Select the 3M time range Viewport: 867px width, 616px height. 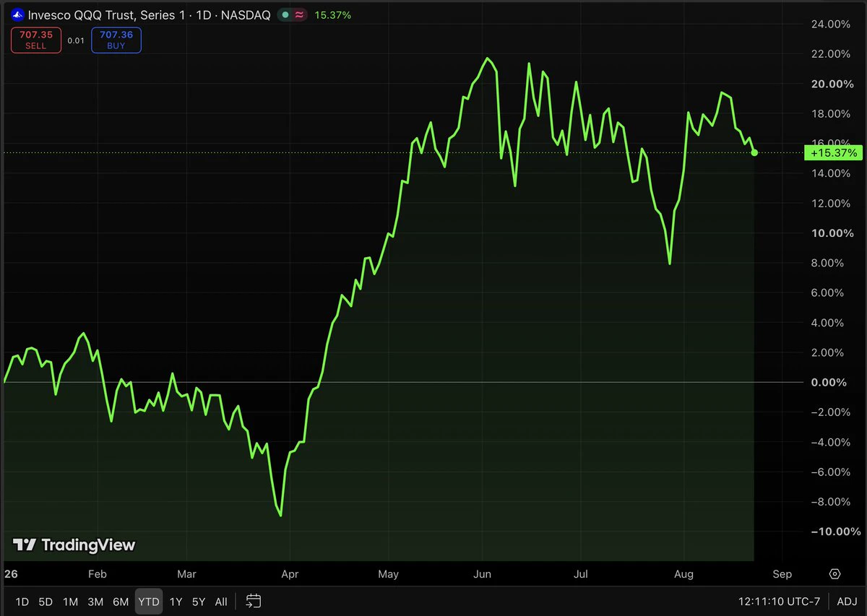[x=95, y=602]
